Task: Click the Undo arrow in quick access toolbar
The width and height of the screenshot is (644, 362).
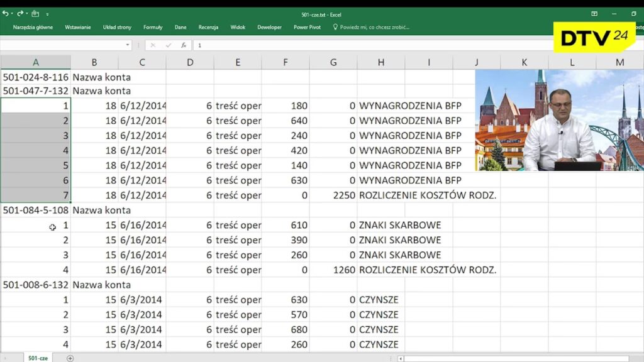Action: pyautogui.click(x=5, y=13)
